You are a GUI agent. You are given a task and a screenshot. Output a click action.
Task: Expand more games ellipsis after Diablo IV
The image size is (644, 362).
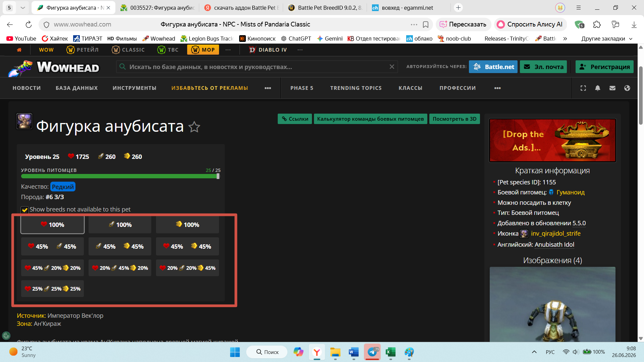tap(300, 50)
